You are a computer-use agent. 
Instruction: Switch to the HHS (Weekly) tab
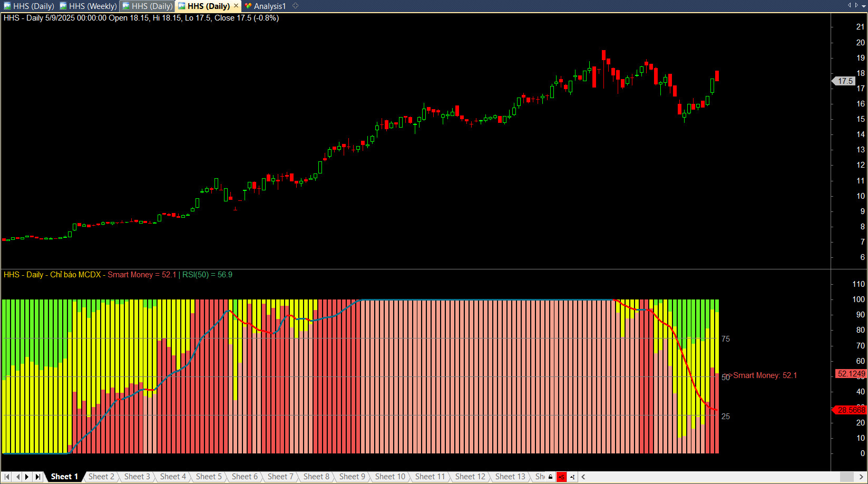point(88,6)
